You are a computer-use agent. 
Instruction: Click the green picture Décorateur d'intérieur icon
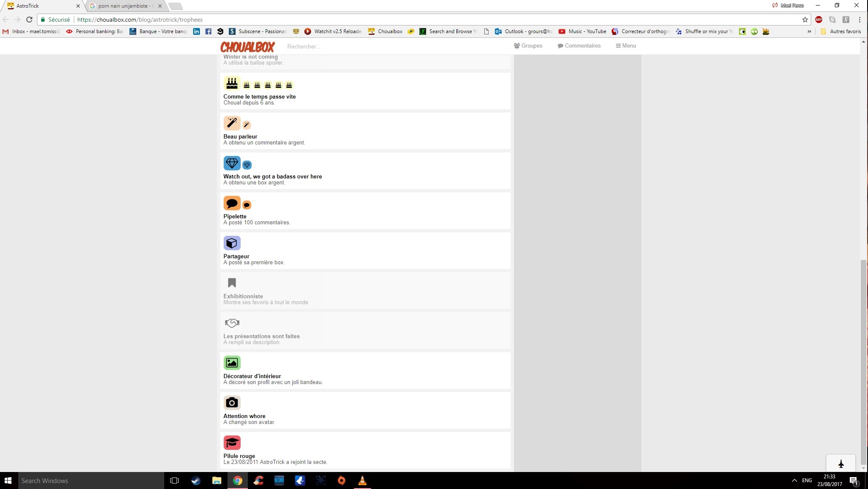click(232, 363)
